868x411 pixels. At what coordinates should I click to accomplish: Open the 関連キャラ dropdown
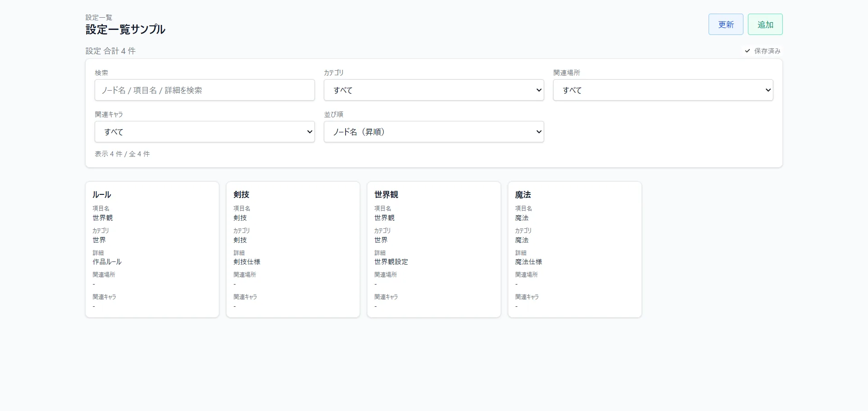click(205, 132)
